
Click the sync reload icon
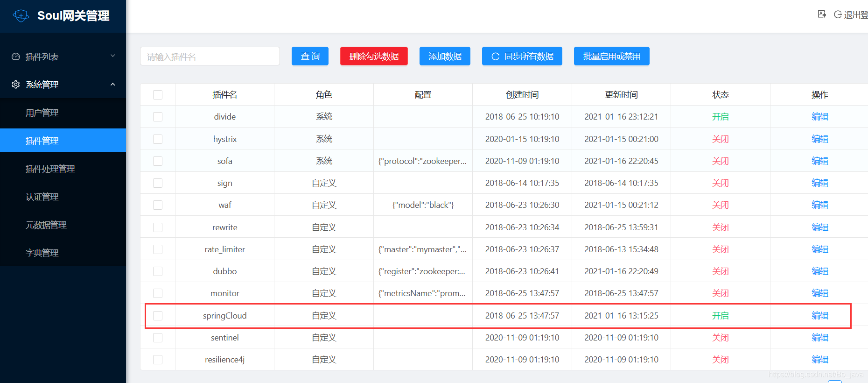pyautogui.click(x=496, y=57)
